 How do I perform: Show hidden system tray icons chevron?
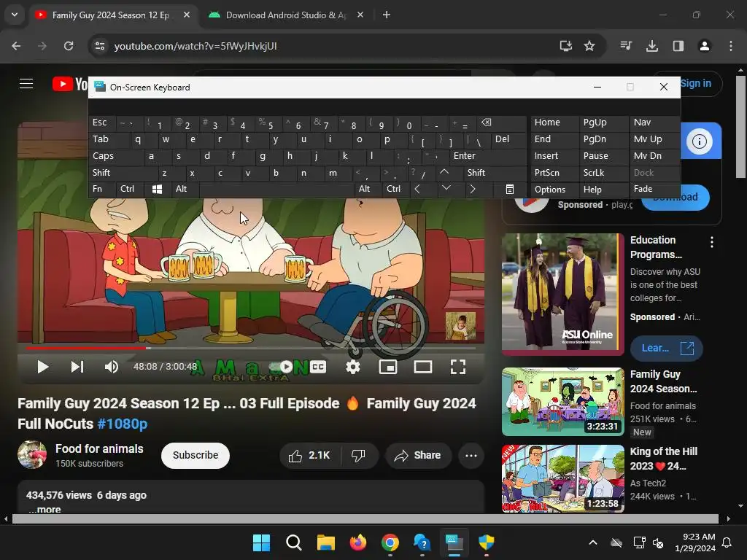592,542
